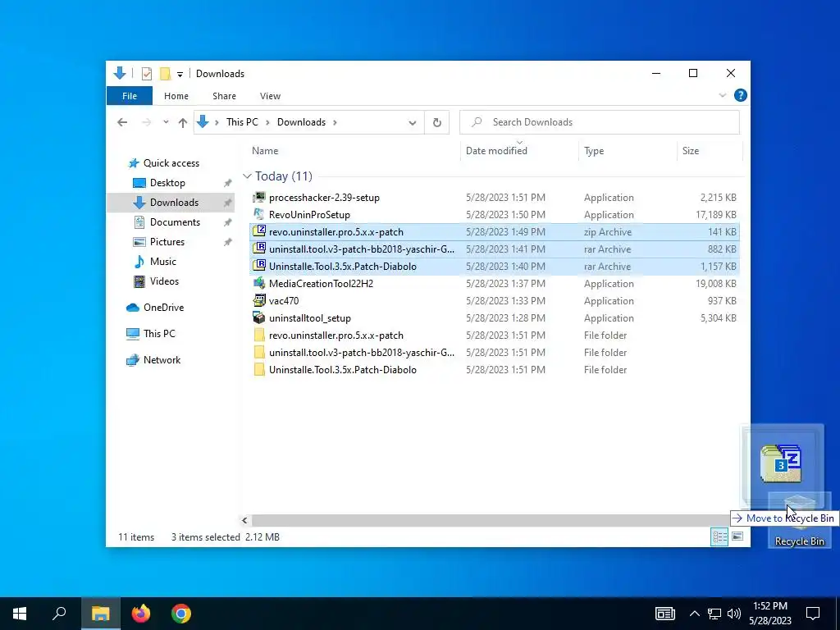Select the uninstall.tool.v3-patch-bb2018 rar archive
The image size is (840, 630).
coord(494,249)
